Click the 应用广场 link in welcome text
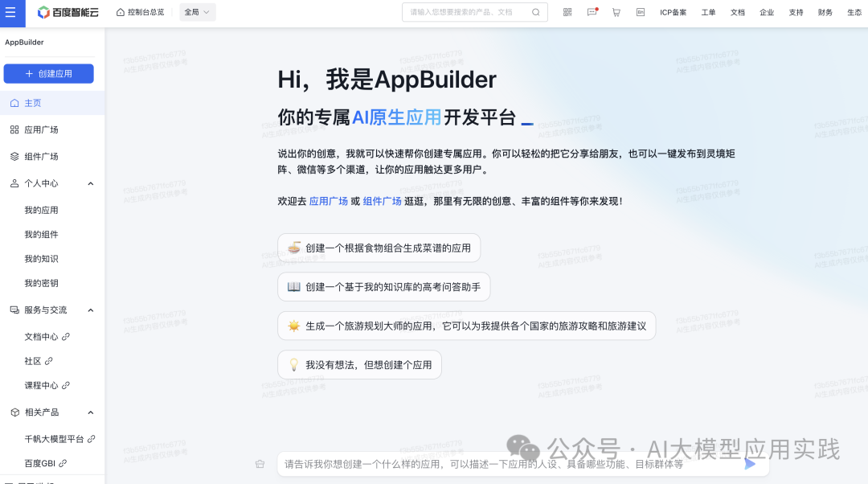This screenshot has height=484, width=868. coord(328,201)
